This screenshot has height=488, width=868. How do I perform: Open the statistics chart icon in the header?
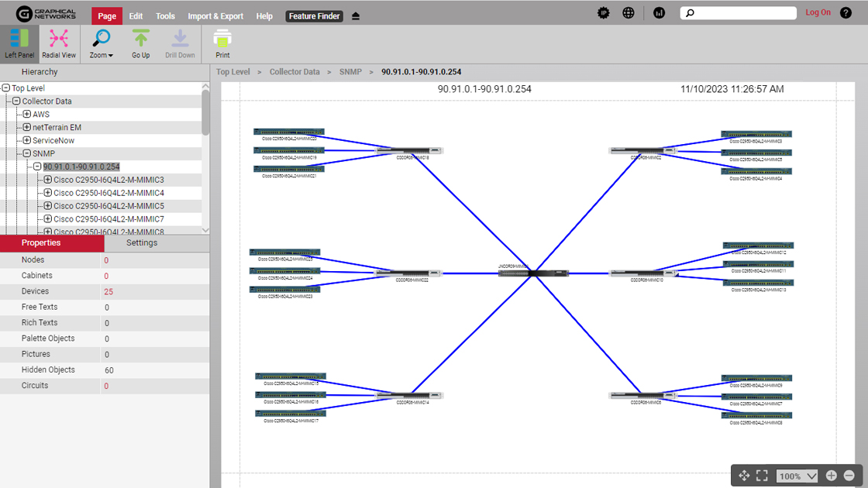[x=659, y=12]
